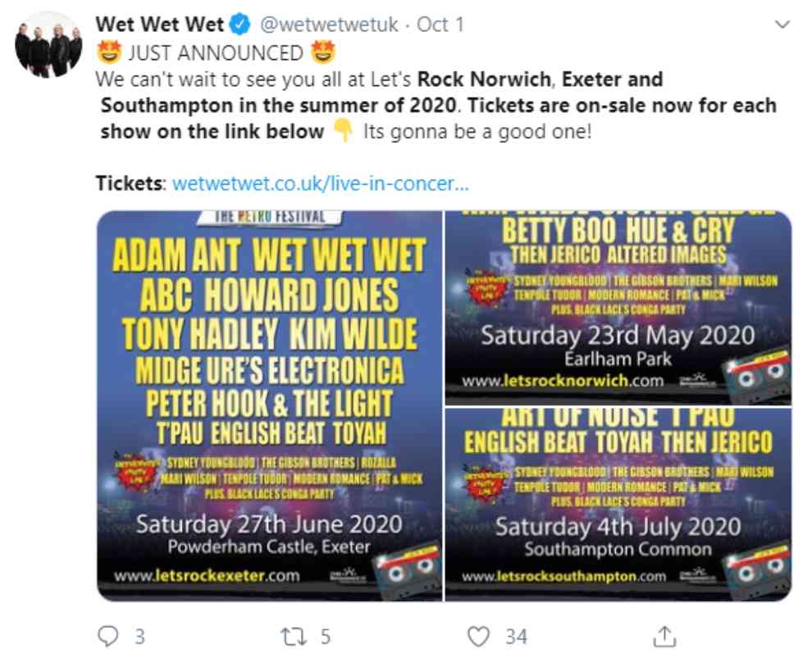Open the wetwetwet.co.uk tickets link

tap(320, 183)
